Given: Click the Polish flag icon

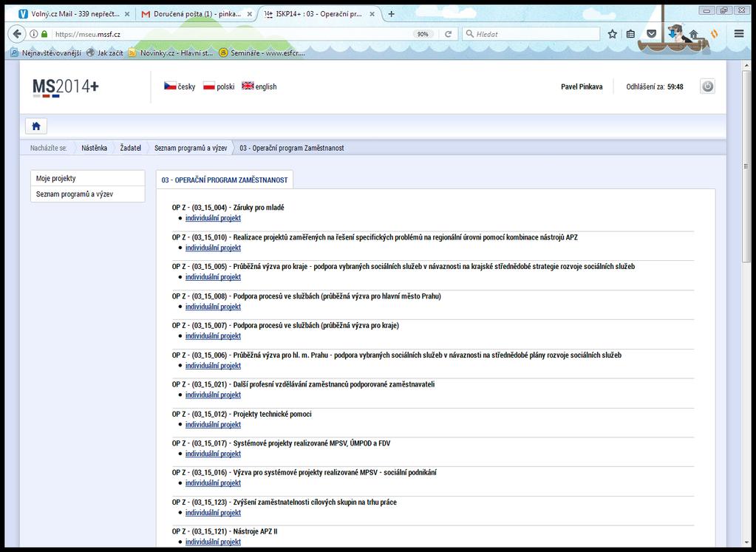Looking at the screenshot, I should point(208,86).
